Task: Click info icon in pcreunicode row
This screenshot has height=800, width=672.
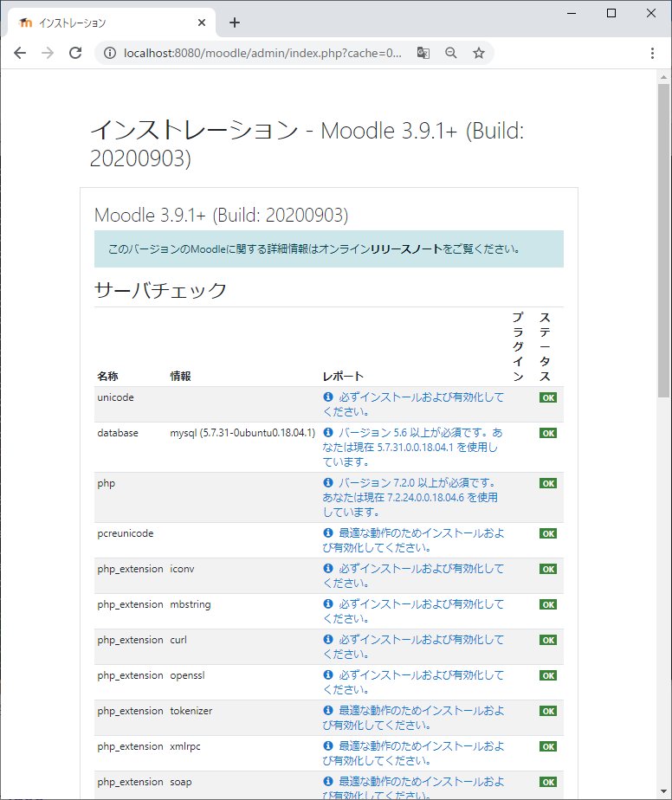Action: click(x=328, y=532)
